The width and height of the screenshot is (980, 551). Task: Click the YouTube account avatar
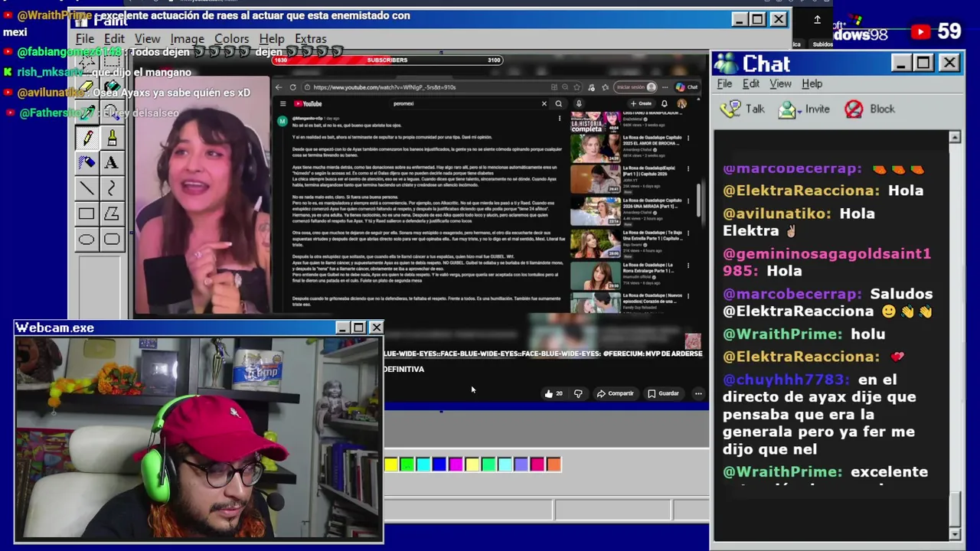(x=681, y=103)
